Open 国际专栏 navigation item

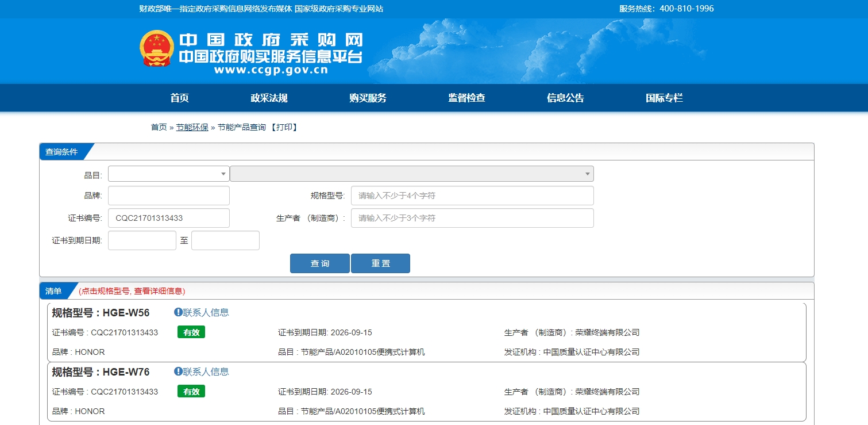click(x=664, y=98)
